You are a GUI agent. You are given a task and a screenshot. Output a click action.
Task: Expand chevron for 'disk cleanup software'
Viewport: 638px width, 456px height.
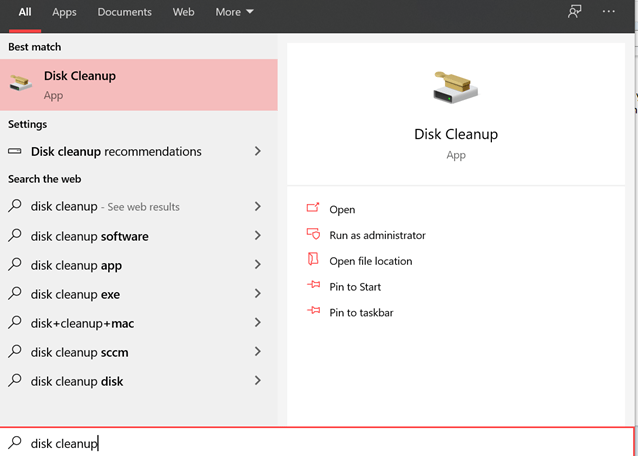(258, 236)
